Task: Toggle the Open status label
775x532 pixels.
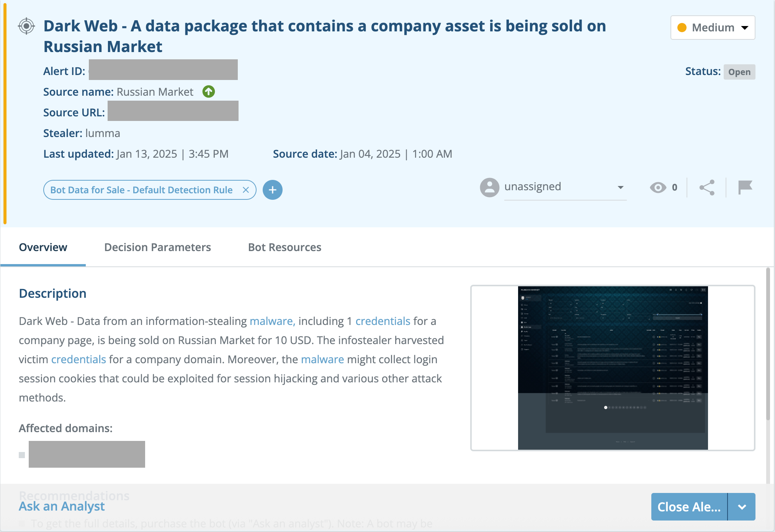Action: (x=739, y=72)
